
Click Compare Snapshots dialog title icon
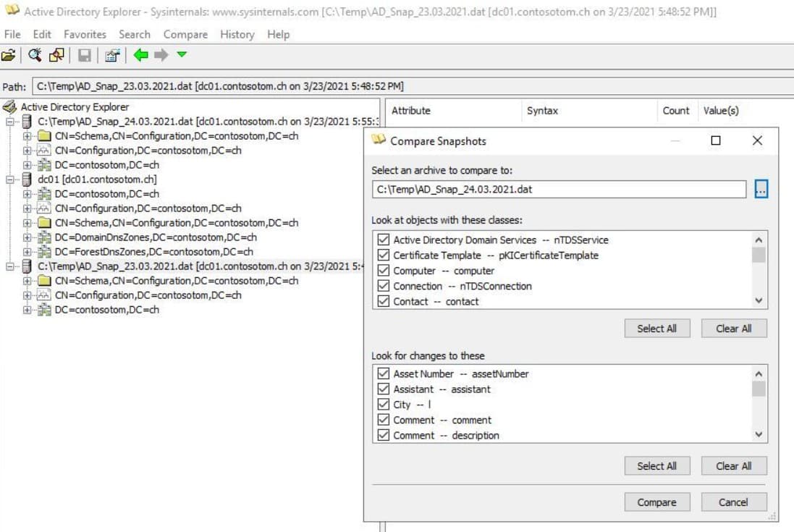click(379, 140)
